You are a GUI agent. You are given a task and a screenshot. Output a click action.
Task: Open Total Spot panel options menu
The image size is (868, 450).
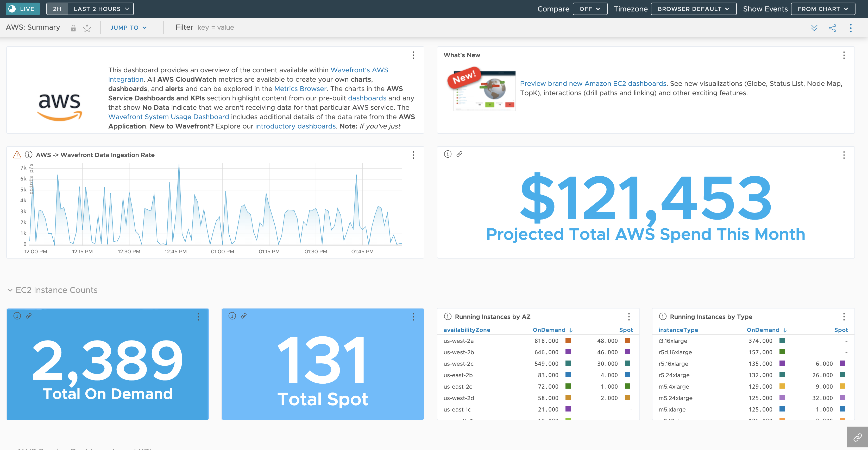pyautogui.click(x=413, y=317)
